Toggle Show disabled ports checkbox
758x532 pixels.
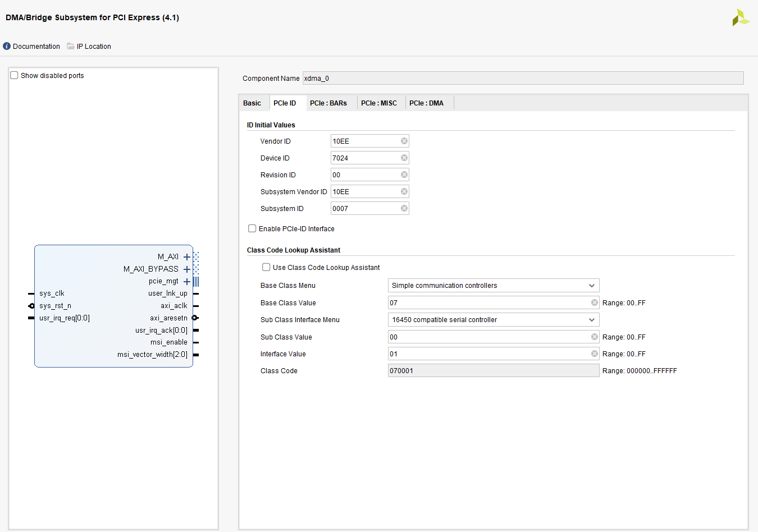[15, 75]
